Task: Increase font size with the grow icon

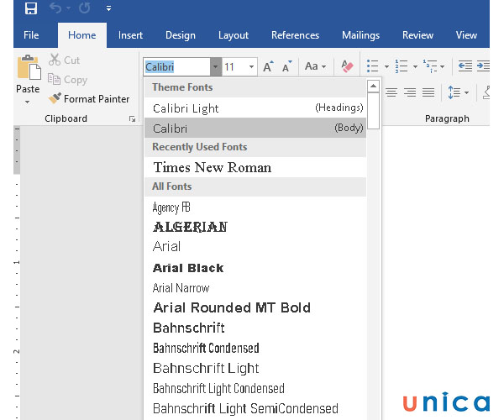Action: (268, 67)
